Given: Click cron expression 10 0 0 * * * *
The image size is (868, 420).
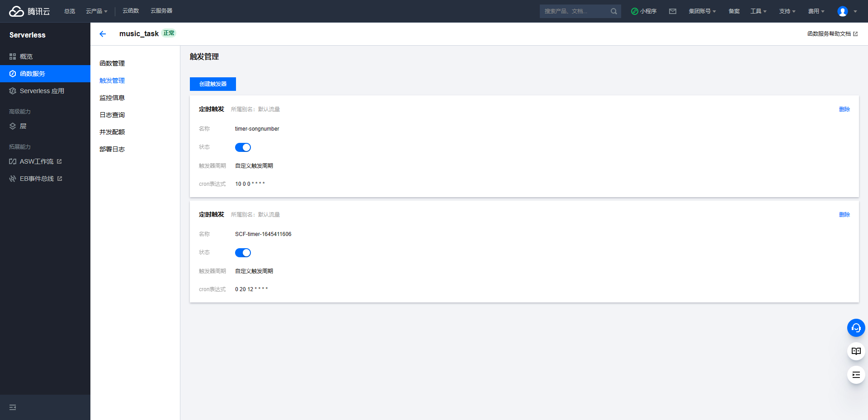Looking at the screenshot, I should [x=250, y=184].
